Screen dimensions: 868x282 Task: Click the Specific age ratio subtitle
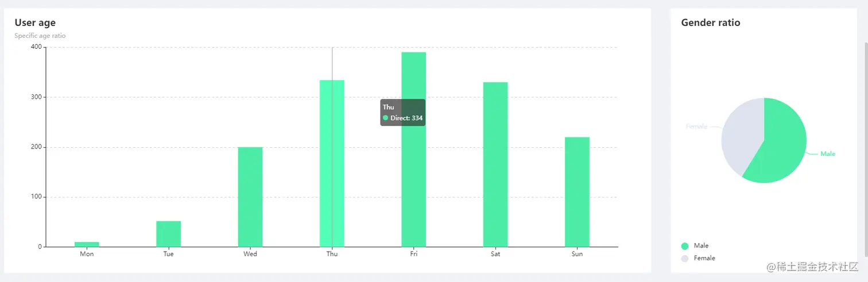tap(40, 36)
